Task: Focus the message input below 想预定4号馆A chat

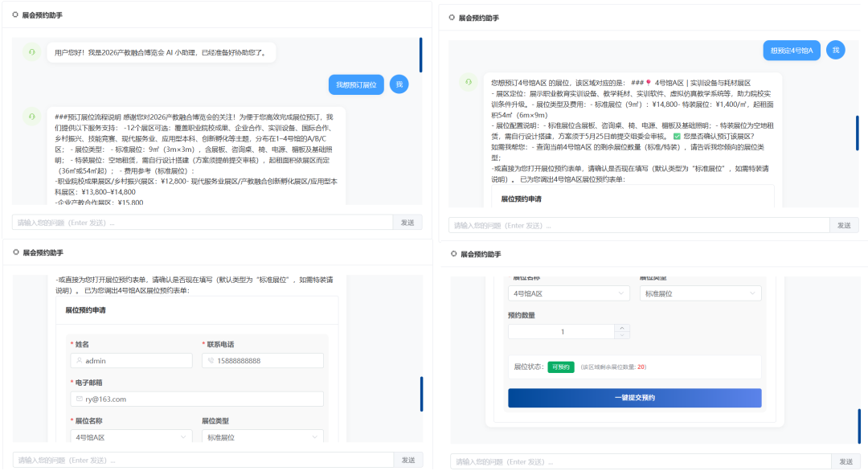Action: point(639,225)
